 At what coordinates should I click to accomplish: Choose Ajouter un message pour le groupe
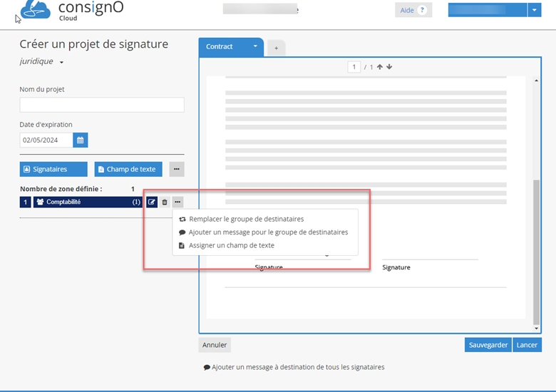268,232
